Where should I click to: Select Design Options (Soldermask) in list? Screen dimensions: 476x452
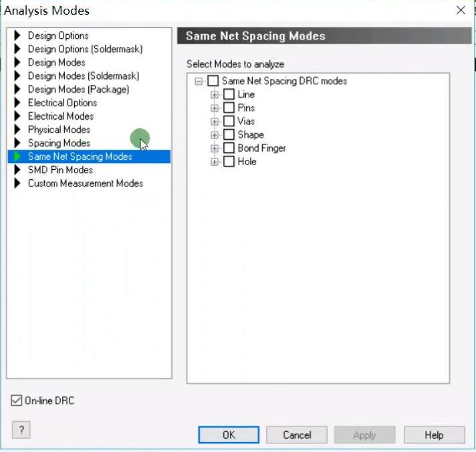tap(86, 49)
